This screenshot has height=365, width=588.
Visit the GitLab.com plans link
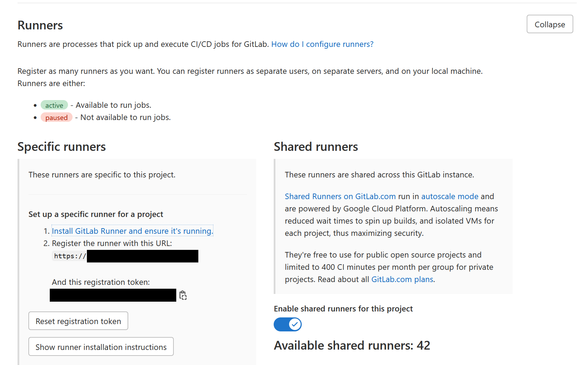[402, 279]
